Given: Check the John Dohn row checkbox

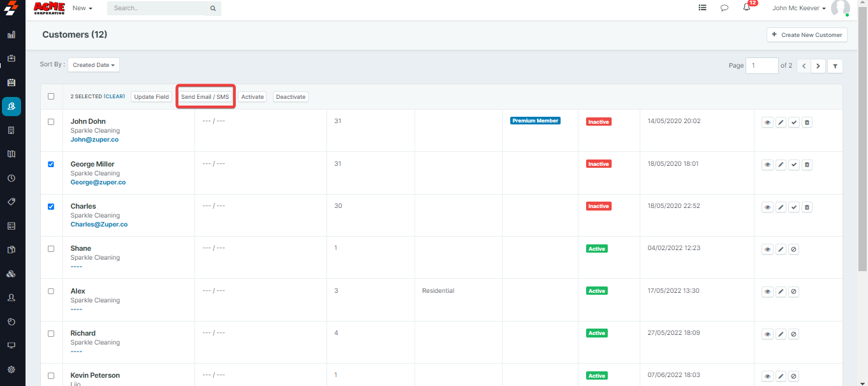Looking at the screenshot, I should (x=51, y=122).
